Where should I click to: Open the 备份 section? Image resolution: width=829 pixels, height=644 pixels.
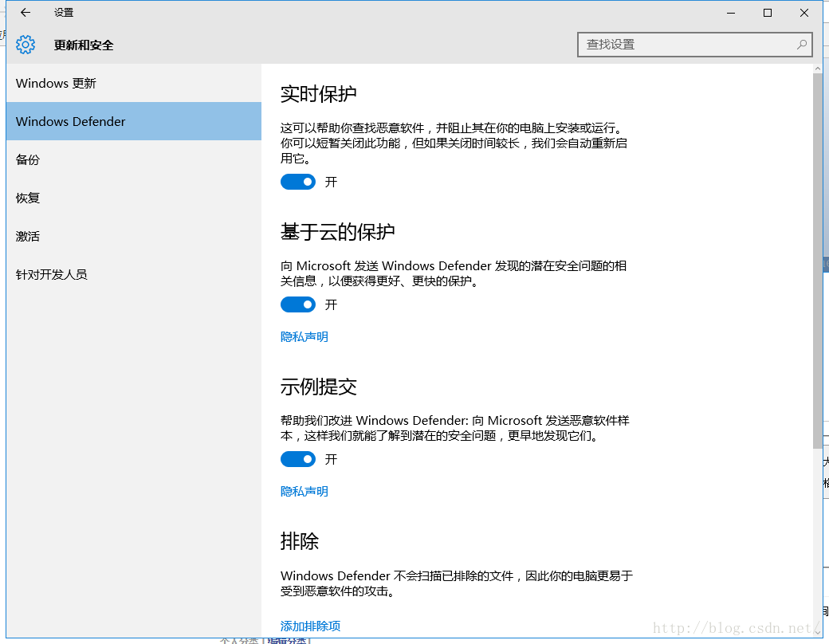(134, 159)
